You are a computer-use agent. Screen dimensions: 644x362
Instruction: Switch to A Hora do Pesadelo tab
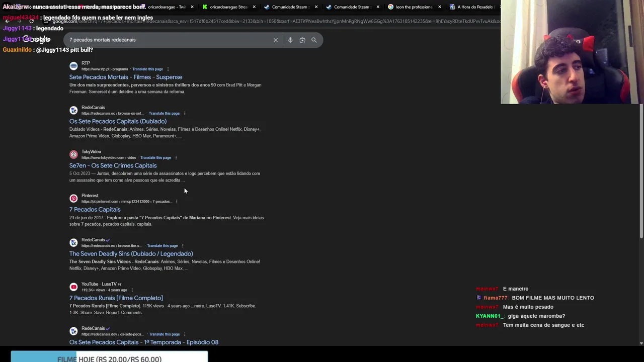coord(473,7)
